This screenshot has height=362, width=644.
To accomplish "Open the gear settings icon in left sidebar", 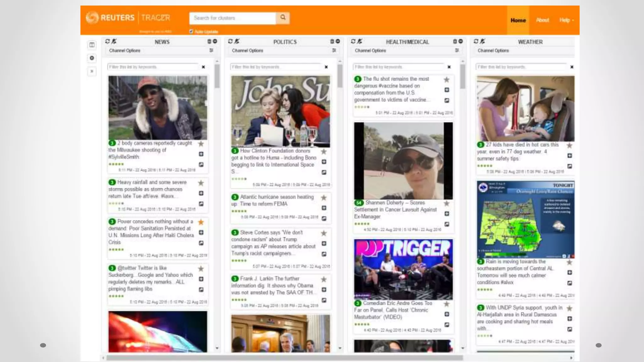I will click(92, 58).
